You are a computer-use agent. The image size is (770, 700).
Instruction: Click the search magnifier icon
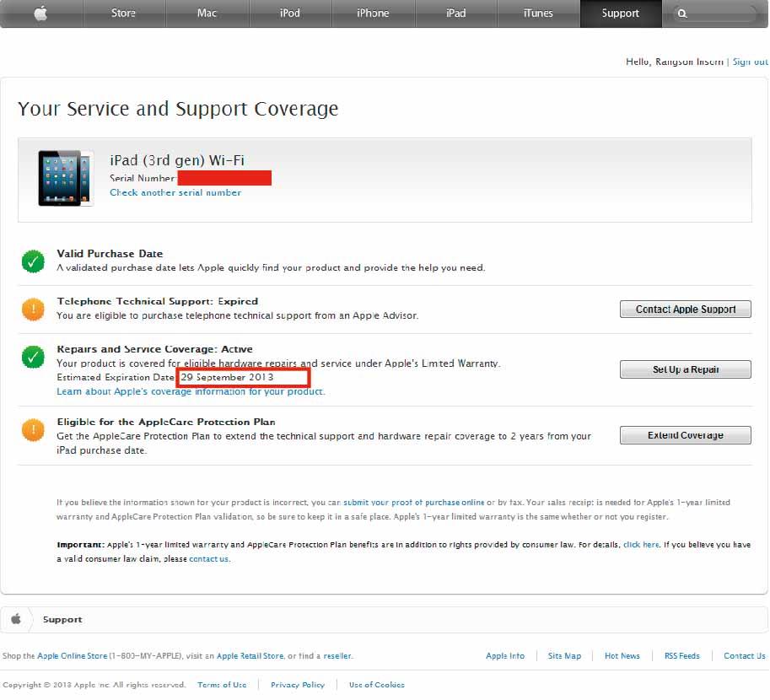tap(682, 13)
